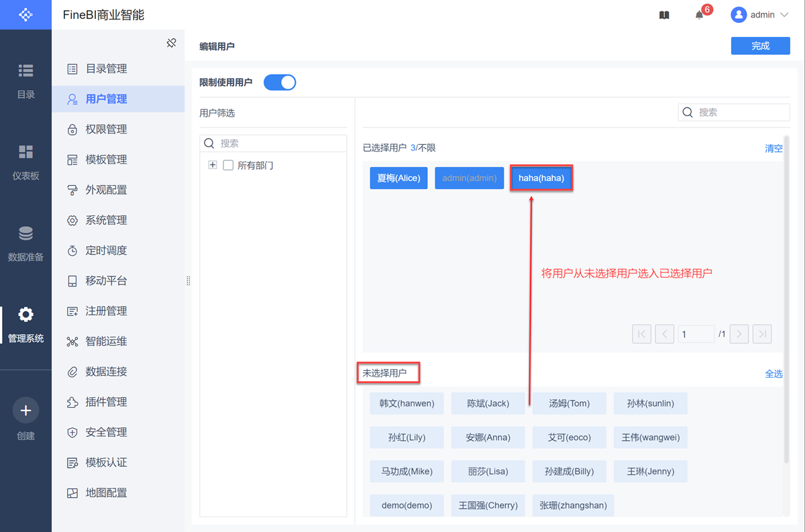This screenshot has width=805, height=532.
Task: Click the 定时调度 clock icon
Action: (x=72, y=251)
